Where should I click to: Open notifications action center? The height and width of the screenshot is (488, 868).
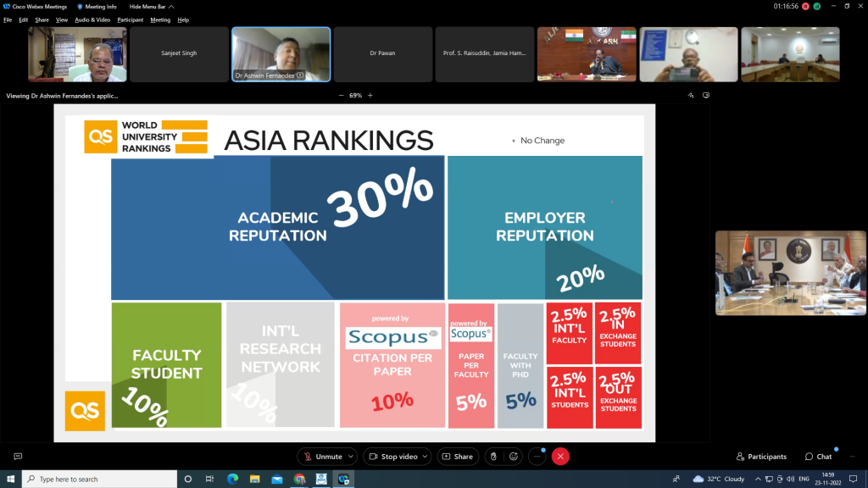click(854, 480)
